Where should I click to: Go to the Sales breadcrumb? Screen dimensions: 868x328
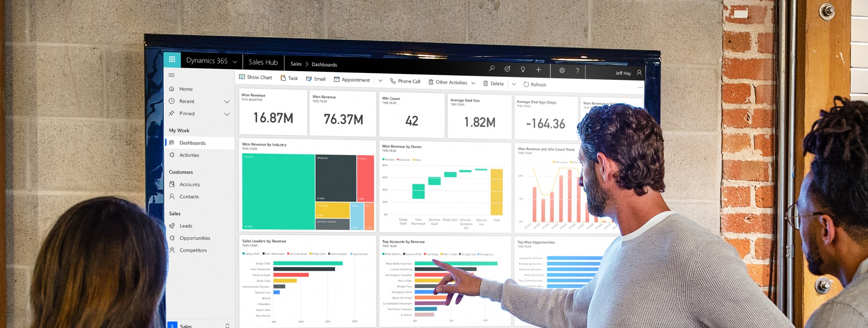tap(296, 64)
